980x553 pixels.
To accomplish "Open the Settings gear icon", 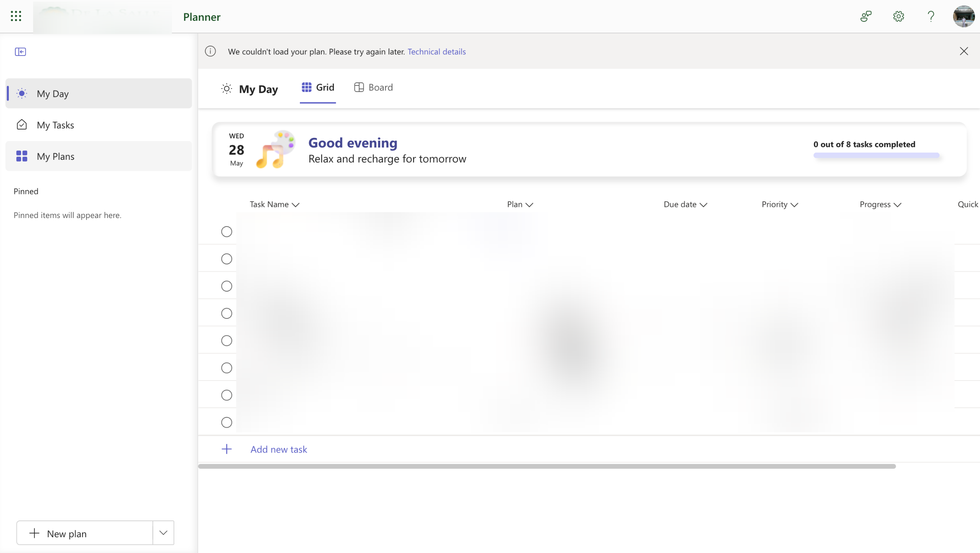I will (x=898, y=16).
